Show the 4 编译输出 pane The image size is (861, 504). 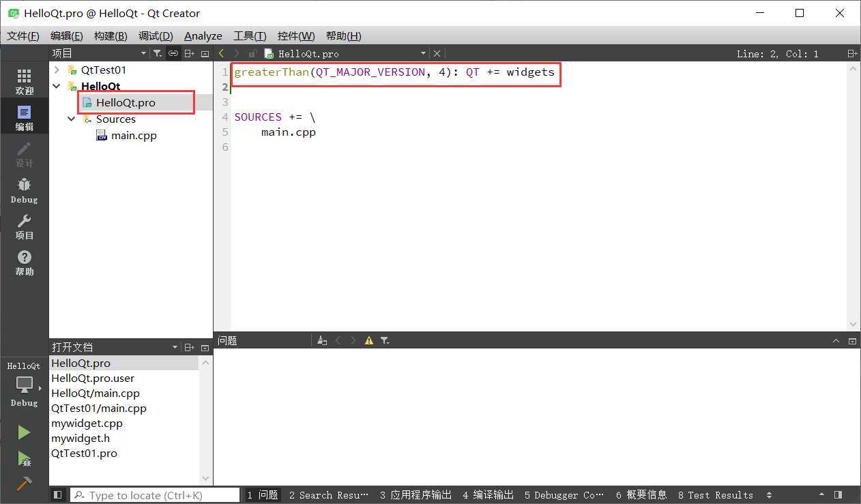488,495
